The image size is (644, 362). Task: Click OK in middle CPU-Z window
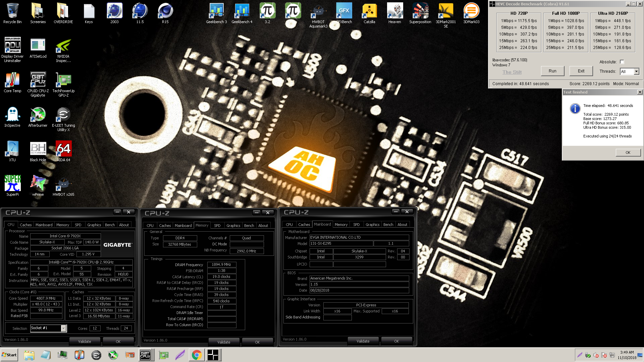257,342
